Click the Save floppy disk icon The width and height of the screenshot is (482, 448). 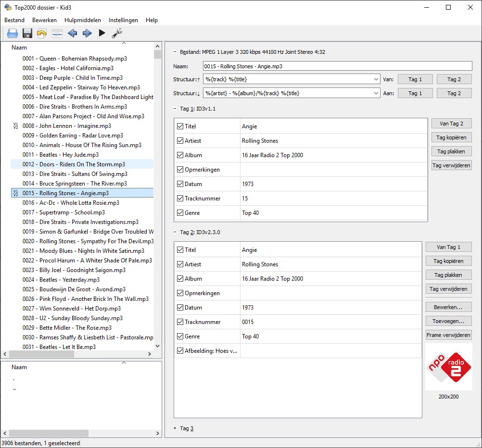tap(27, 33)
